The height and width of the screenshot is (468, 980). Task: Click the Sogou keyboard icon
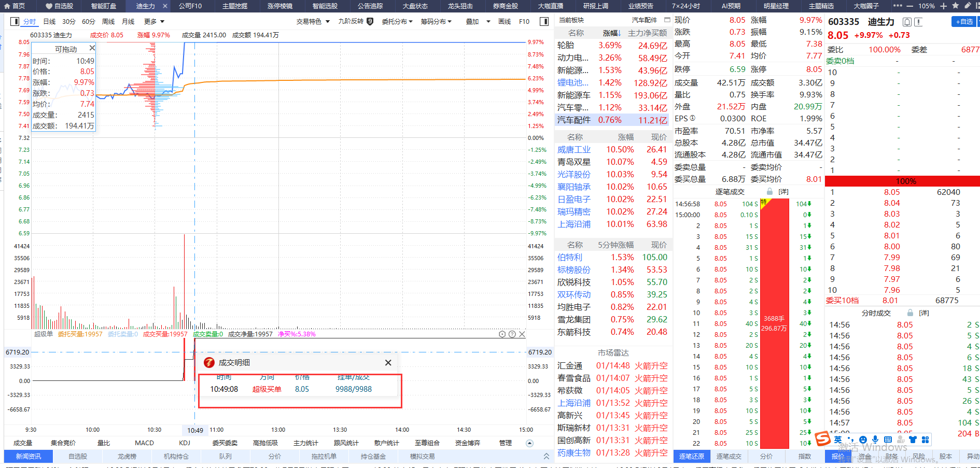[888, 439]
